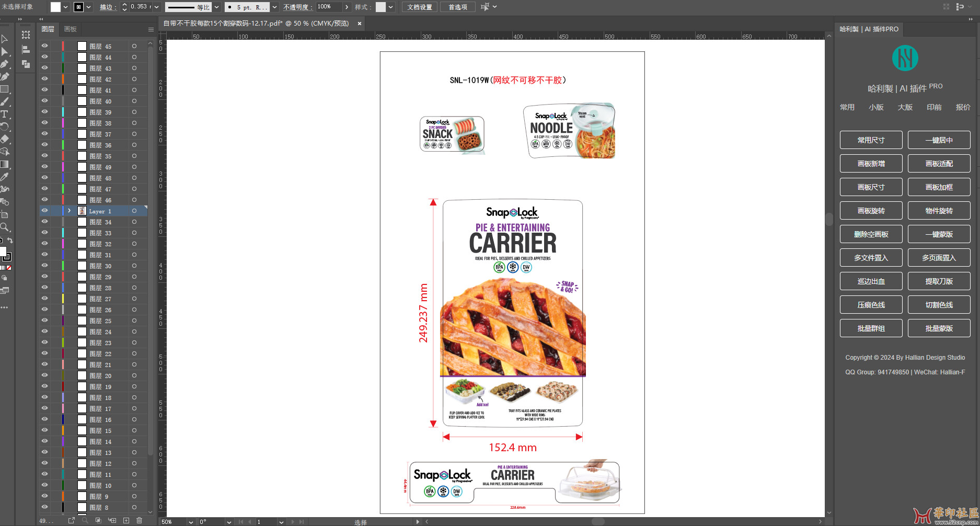Screen dimensions: 980x526
Task: Toggle visibility of 图层 39
Action: pos(44,112)
